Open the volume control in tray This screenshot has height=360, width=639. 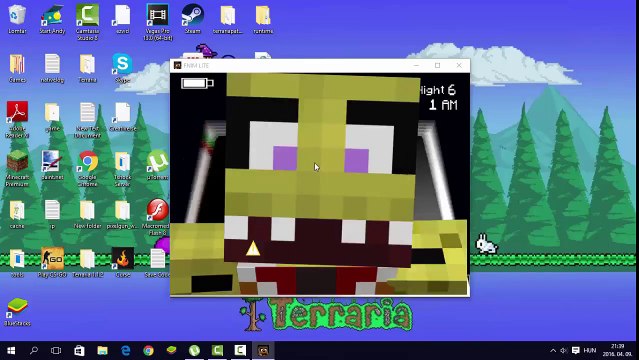coord(564,351)
